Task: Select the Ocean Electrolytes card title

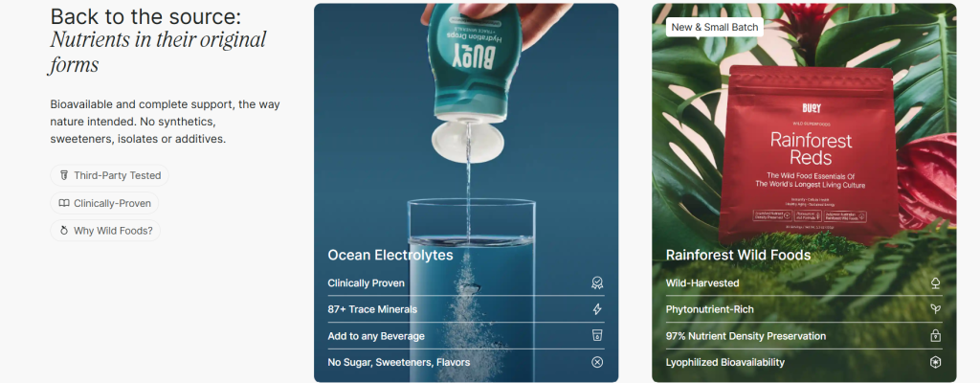Action: point(390,255)
